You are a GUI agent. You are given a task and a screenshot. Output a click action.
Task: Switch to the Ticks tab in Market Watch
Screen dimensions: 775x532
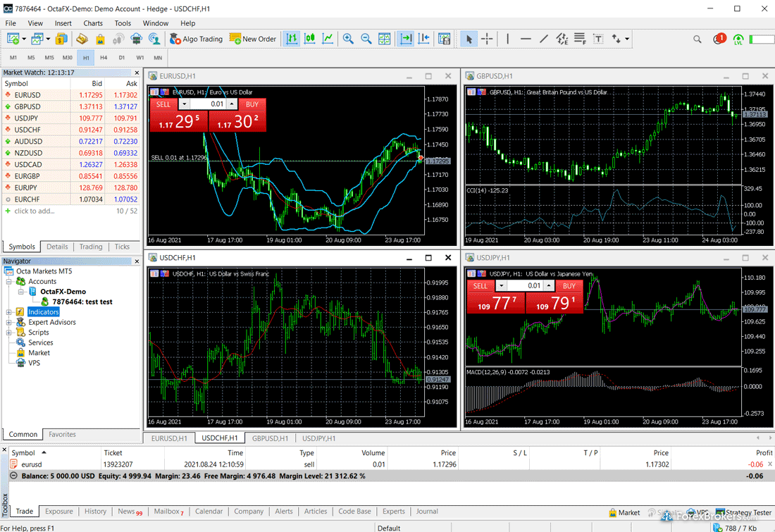click(122, 247)
